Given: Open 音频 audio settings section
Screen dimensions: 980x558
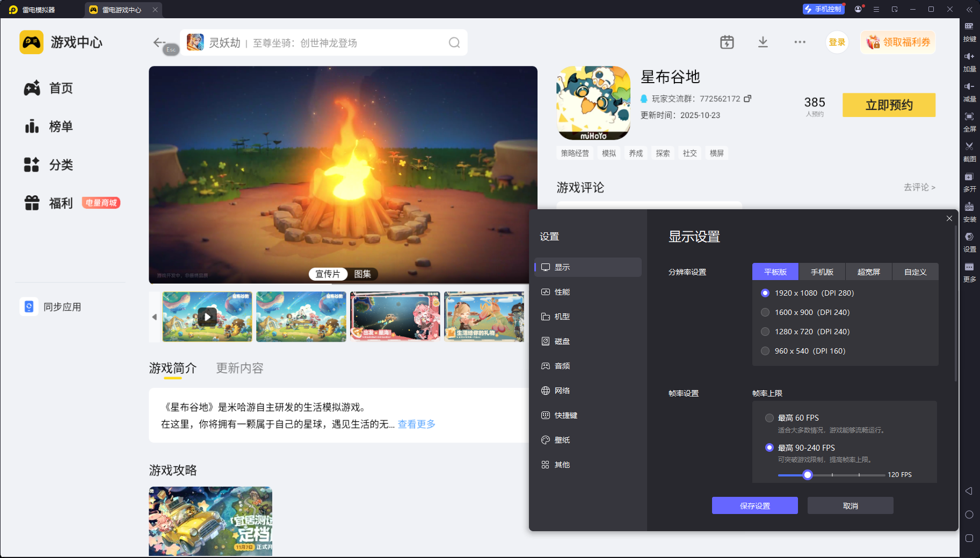Looking at the screenshot, I should click(588, 366).
